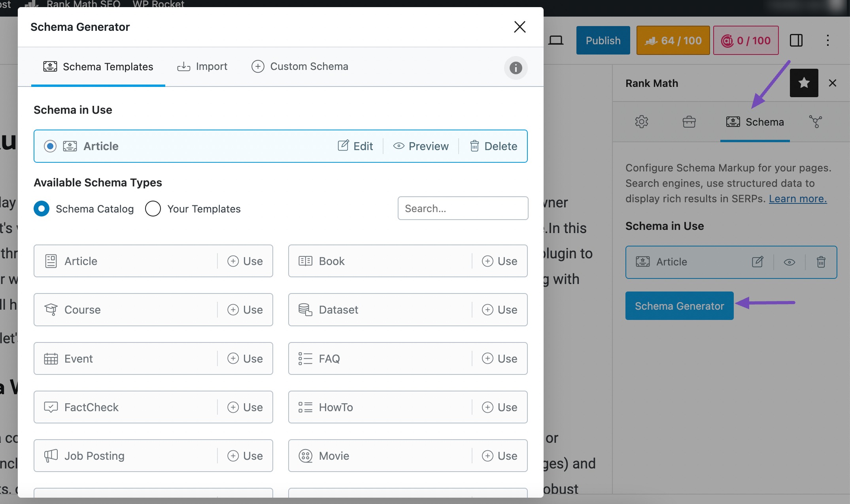This screenshot has height=504, width=850.
Task: Use the Course schema type
Action: point(245,310)
